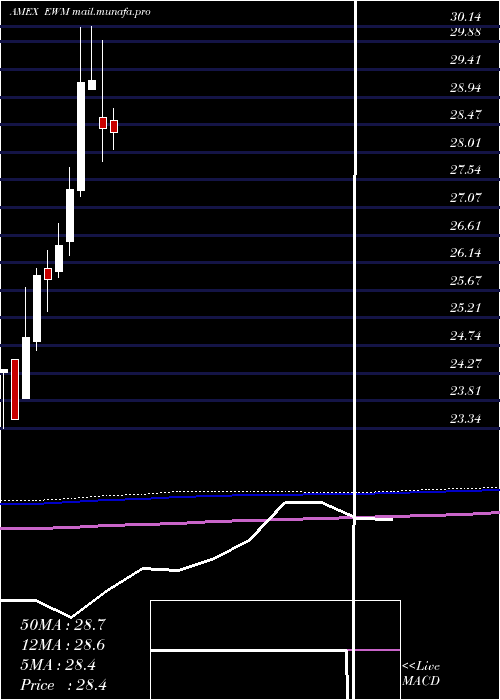Select the large red candlestick near 23.81
Screen dimensions: 500x700
[x=15, y=389]
